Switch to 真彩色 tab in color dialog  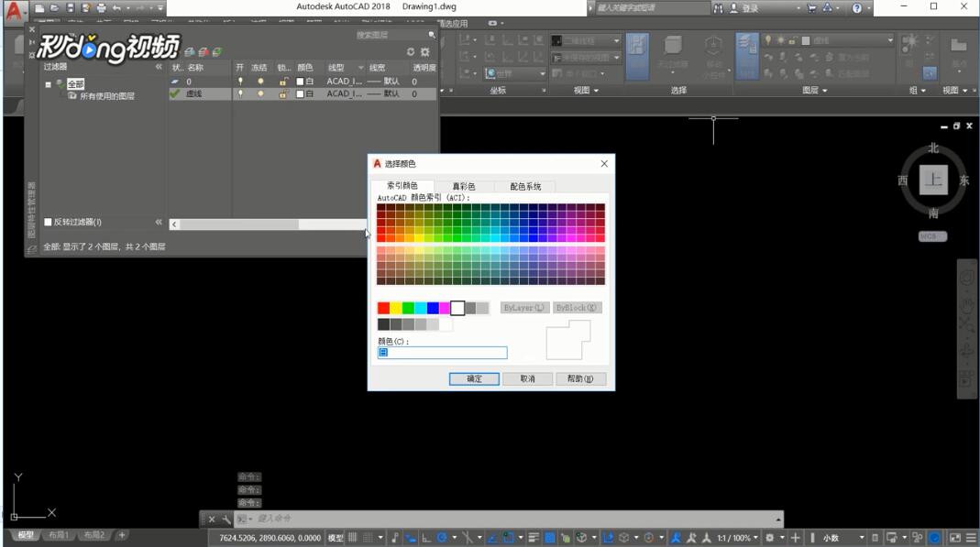[x=464, y=186]
